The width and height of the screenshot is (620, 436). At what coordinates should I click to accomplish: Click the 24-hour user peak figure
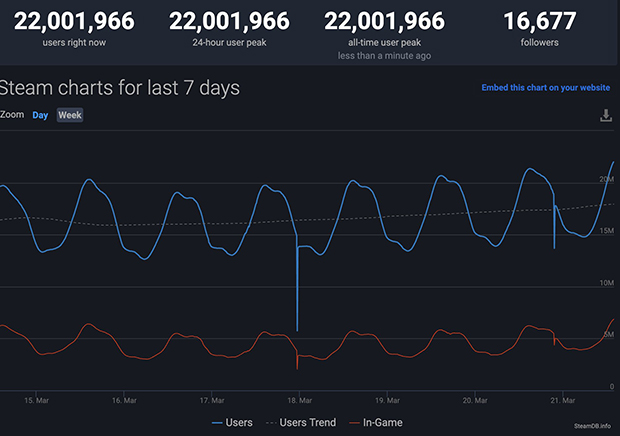click(x=229, y=21)
